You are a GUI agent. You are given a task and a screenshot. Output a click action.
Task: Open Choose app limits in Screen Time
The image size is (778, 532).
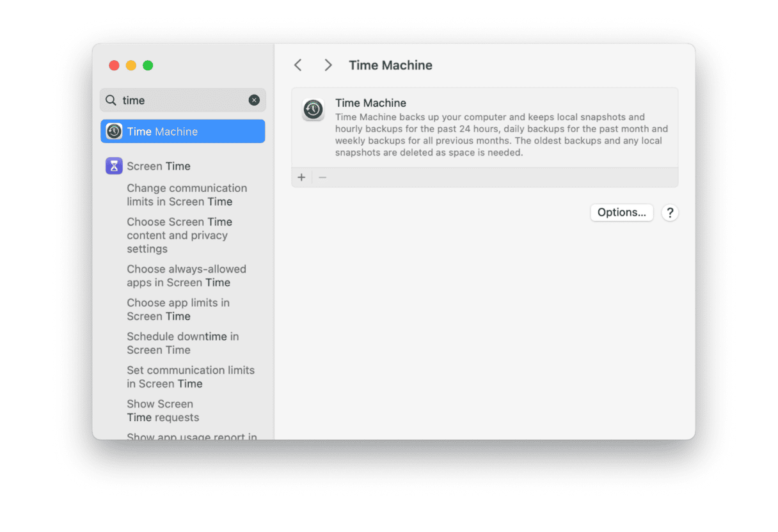coord(178,309)
